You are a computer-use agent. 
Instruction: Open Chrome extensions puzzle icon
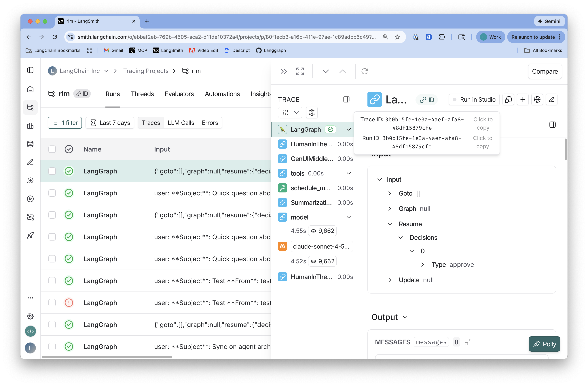coord(442,37)
